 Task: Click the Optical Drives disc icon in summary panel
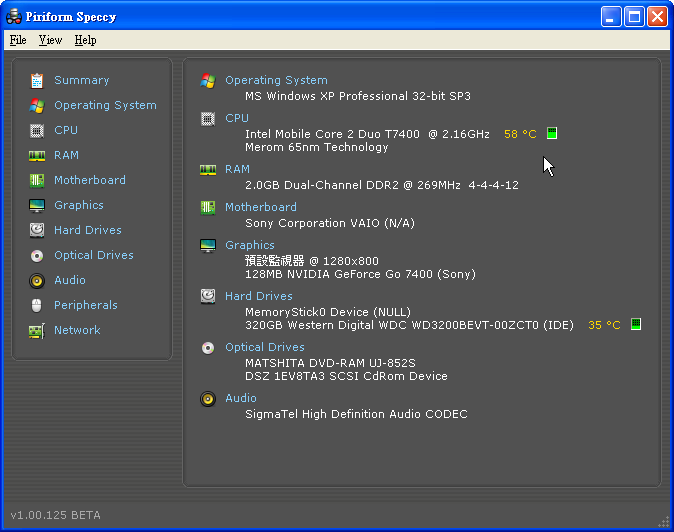[208, 348]
